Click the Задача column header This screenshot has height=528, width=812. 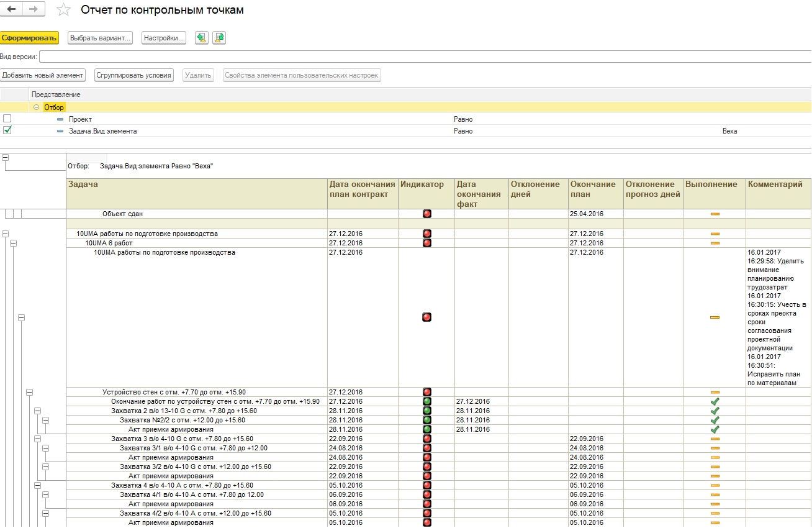pos(197,194)
